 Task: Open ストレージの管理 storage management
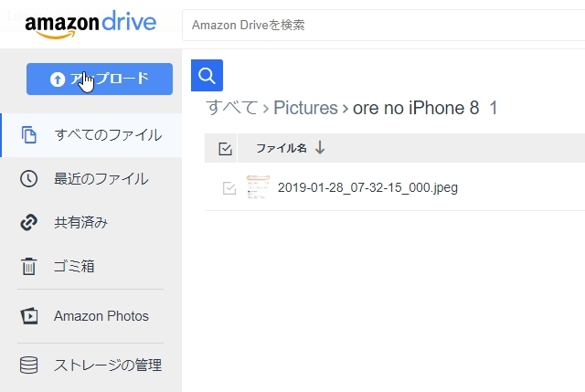[x=91, y=365]
